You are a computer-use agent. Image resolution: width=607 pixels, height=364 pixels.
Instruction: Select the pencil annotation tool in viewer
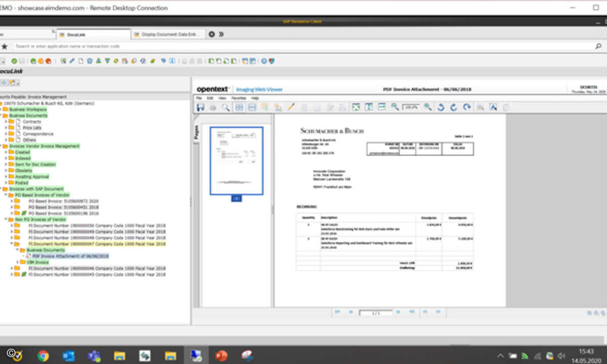(x=291, y=107)
